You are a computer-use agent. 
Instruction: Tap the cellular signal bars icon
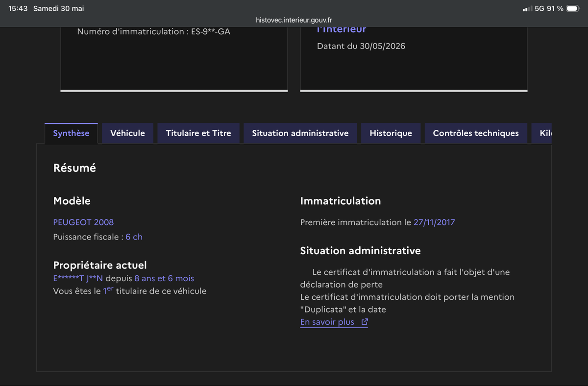527,9
